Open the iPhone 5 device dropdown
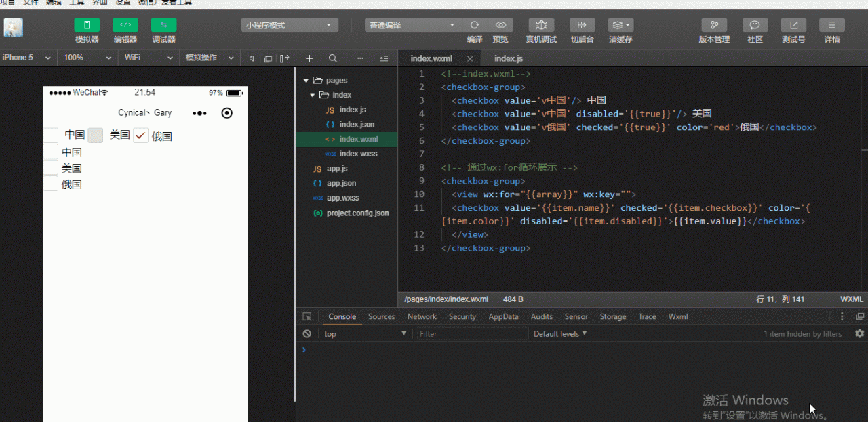 point(27,58)
